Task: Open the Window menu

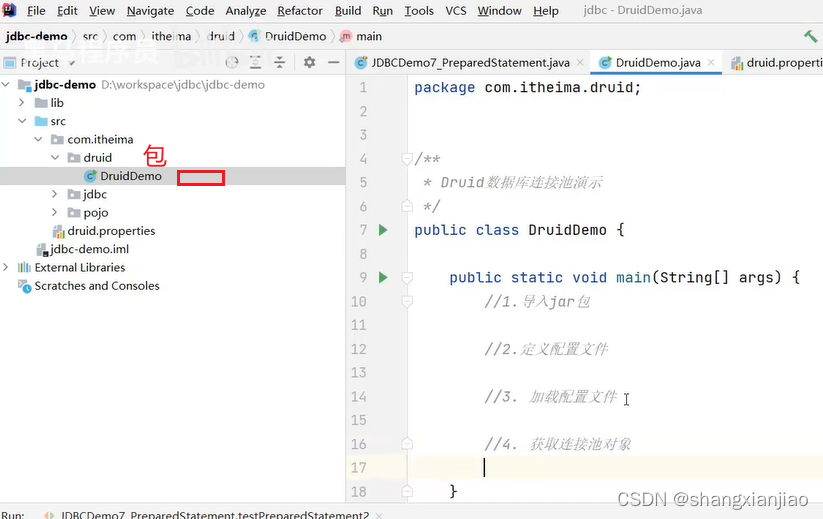Action: pyautogui.click(x=499, y=10)
